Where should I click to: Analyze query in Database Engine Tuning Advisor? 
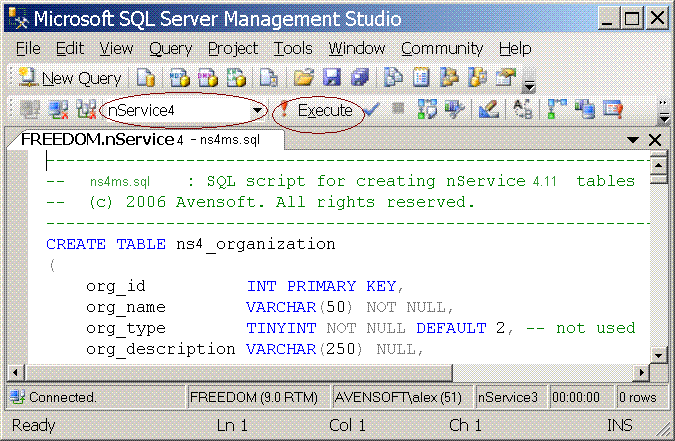[455, 109]
